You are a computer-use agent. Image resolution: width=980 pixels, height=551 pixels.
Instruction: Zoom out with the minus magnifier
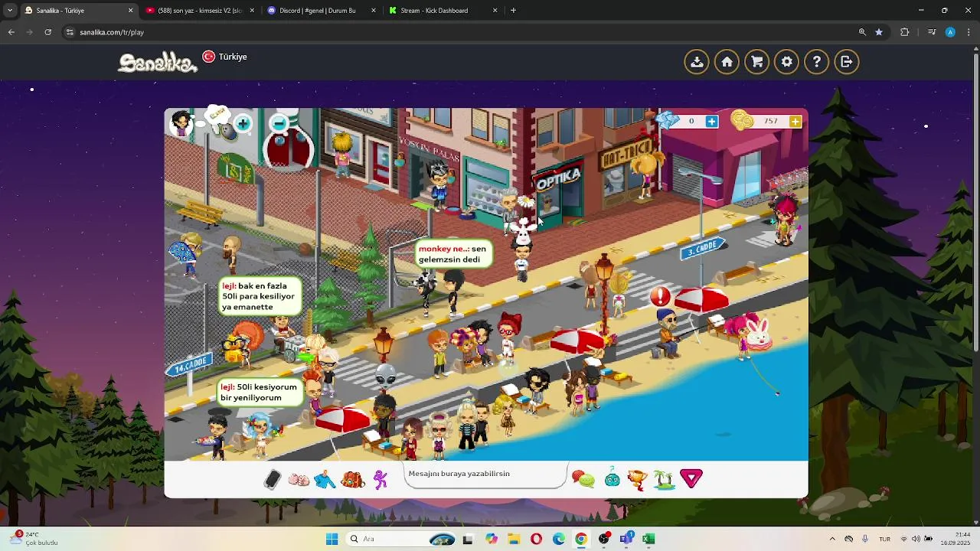coord(279,123)
